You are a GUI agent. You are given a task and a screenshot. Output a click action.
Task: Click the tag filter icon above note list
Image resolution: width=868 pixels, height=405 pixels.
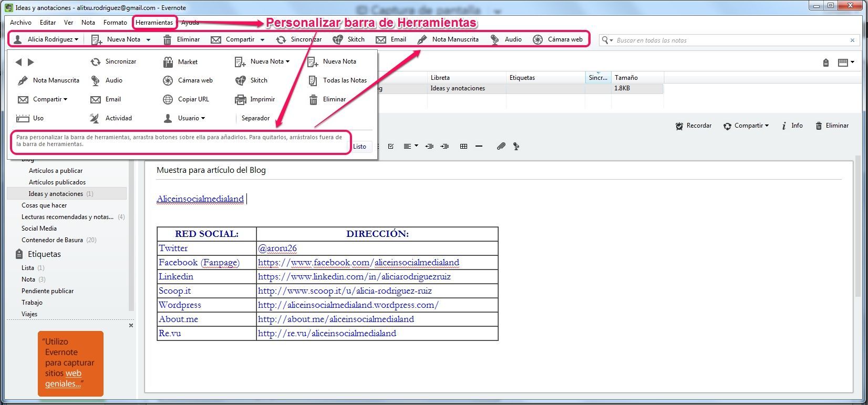point(826,63)
